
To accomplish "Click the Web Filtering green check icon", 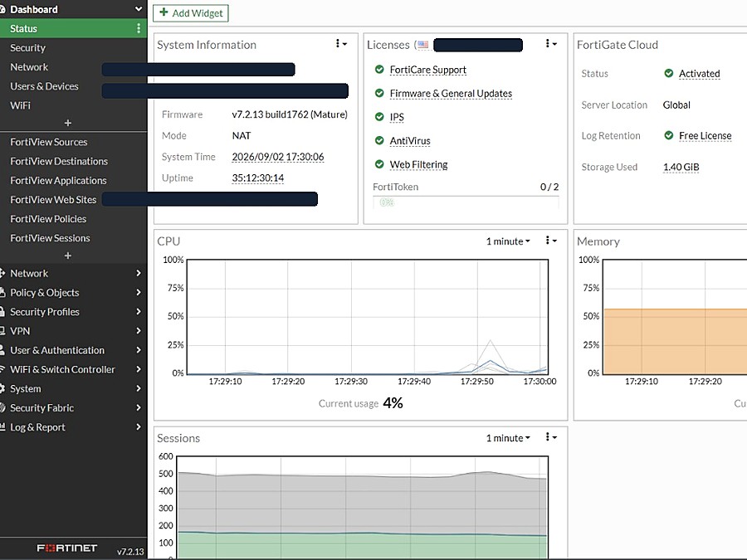I will (x=379, y=164).
